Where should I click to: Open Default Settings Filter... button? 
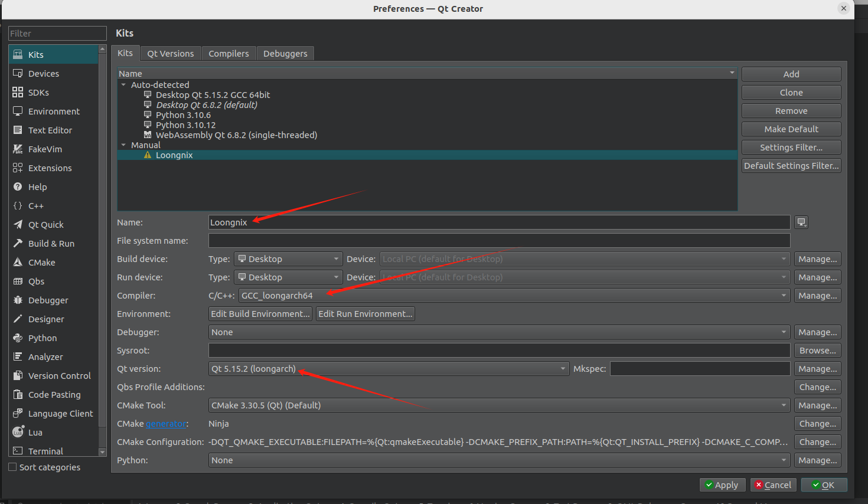791,165
